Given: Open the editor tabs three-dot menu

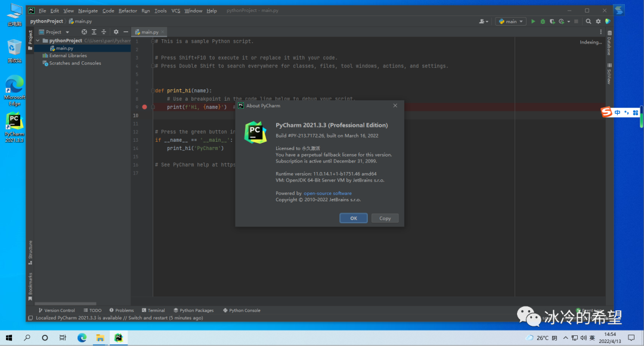Looking at the screenshot, I should tap(601, 32).
